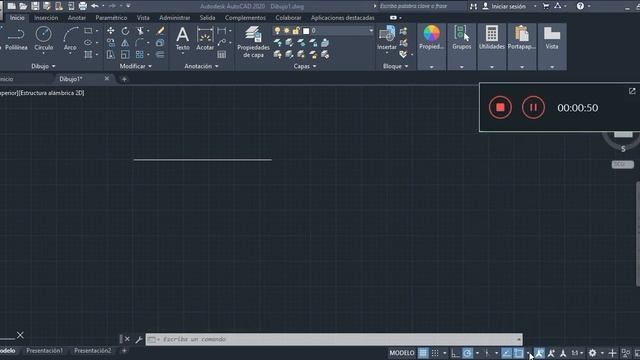Open the Iniciar sesión dropdown
This screenshot has height=360, width=640.
click(535, 6)
